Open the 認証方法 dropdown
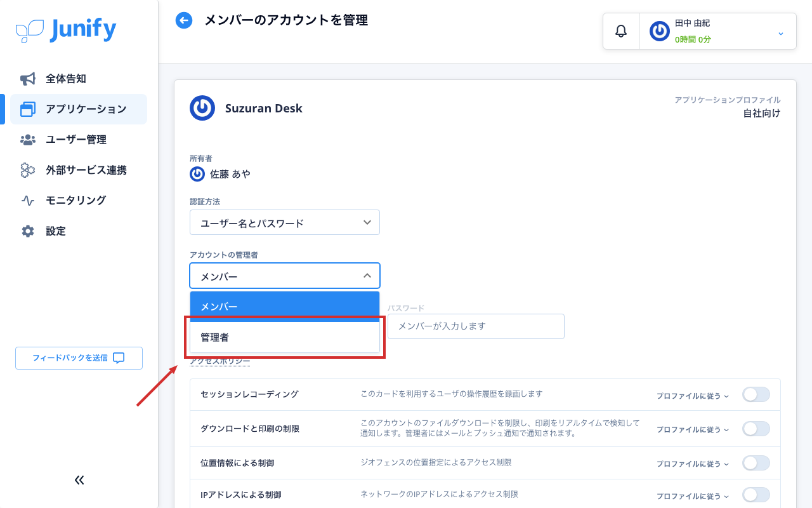The height and width of the screenshot is (508, 812). (x=285, y=223)
